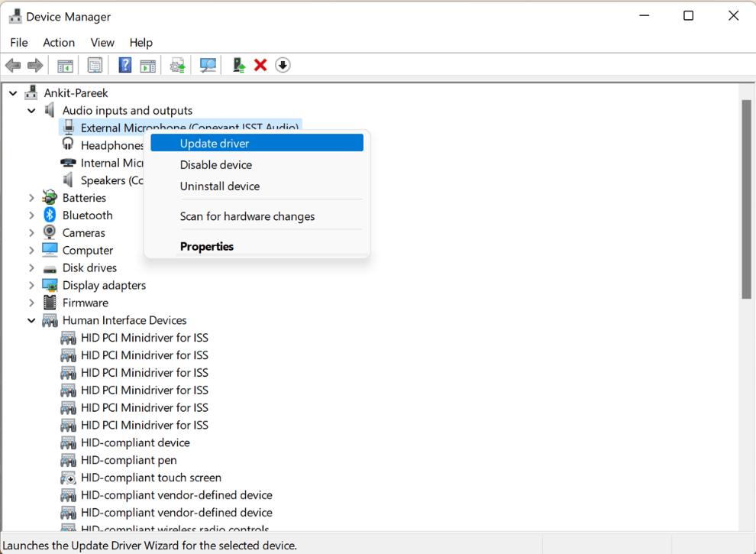
Task: Click the Firmware chip icon
Action: (50, 303)
